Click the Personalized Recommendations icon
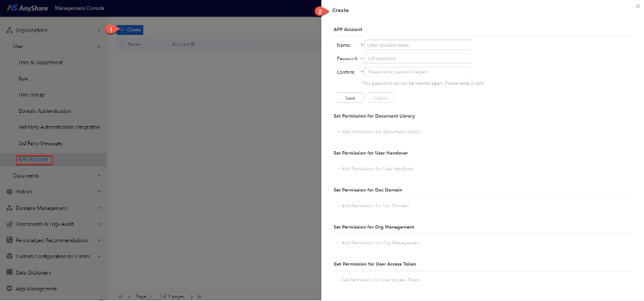 click(9, 240)
